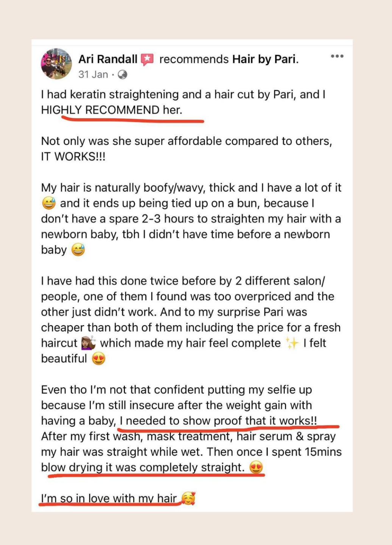Click the 'IT WORKS!!!' text
Viewport: 392px width, 545px height.
[73, 157]
